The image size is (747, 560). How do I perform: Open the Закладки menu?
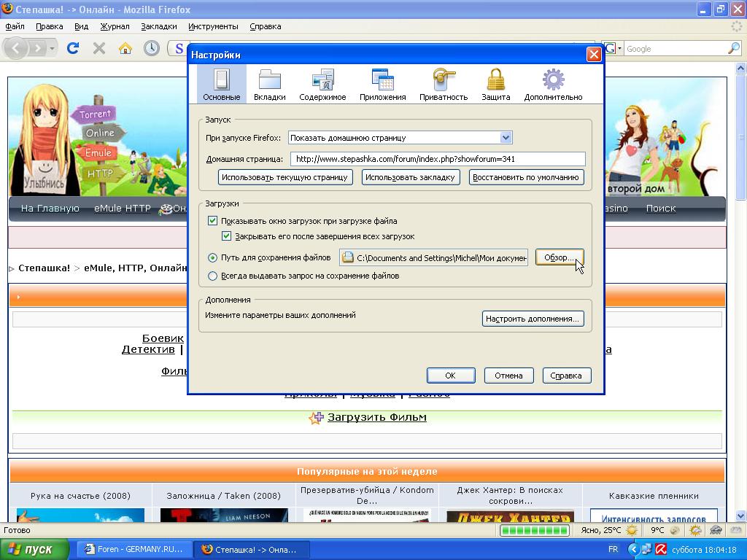pos(158,27)
